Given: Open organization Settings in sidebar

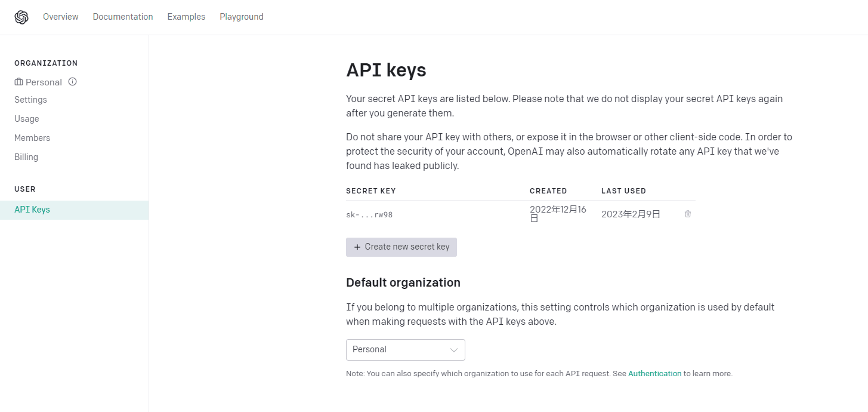Looking at the screenshot, I should click(30, 100).
